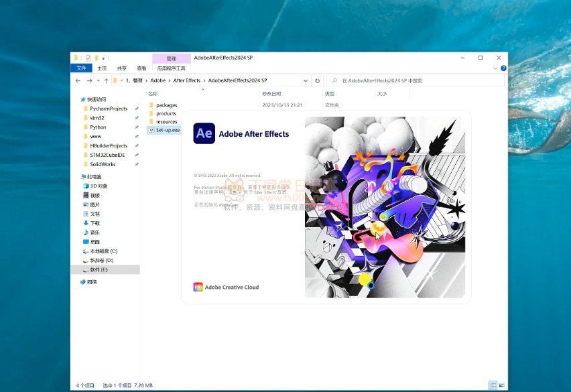571x392 pixels.
Task: Expand the ribbon with the chevron
Action: pos(496,68)
